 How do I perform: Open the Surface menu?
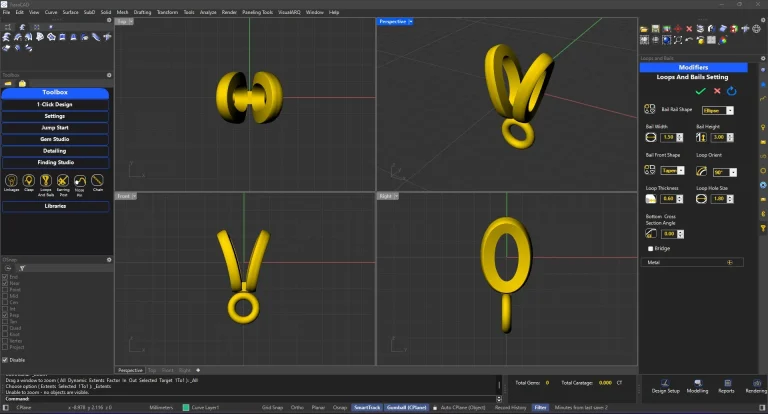tap(70, 12)
